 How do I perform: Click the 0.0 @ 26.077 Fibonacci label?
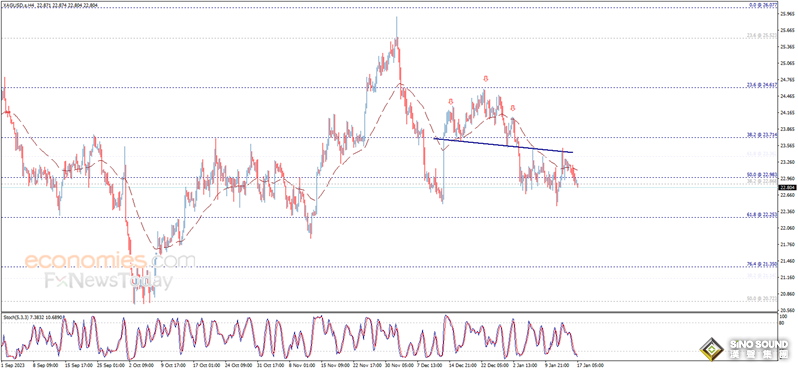(x=763, y=5)
